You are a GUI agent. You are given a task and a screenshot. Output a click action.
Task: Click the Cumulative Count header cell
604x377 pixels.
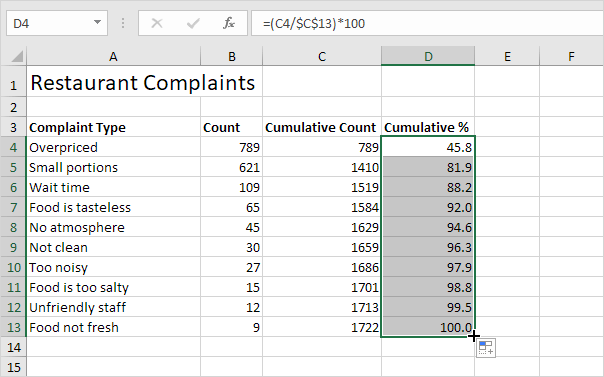pos(322,127)
